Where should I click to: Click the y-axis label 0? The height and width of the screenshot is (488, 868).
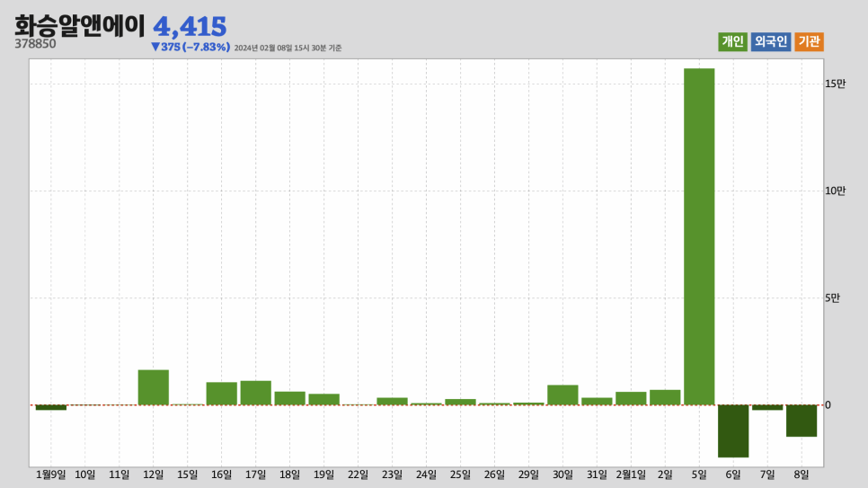pos(828,405)
